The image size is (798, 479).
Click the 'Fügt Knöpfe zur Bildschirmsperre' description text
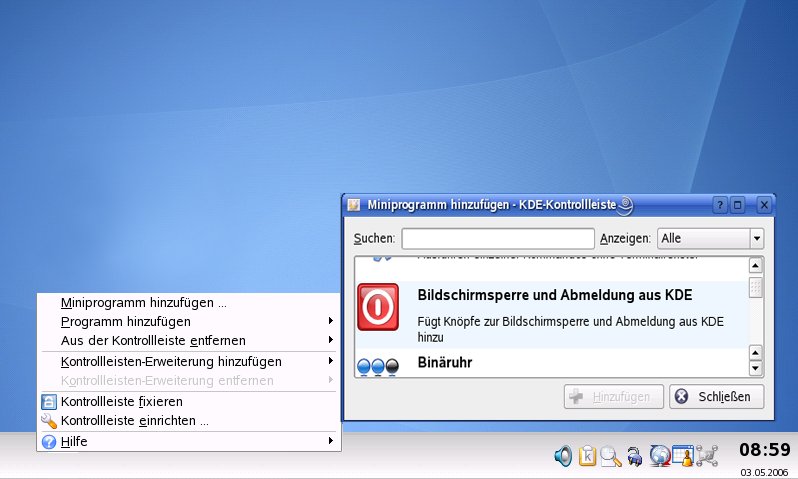click(x=571, y=329)
